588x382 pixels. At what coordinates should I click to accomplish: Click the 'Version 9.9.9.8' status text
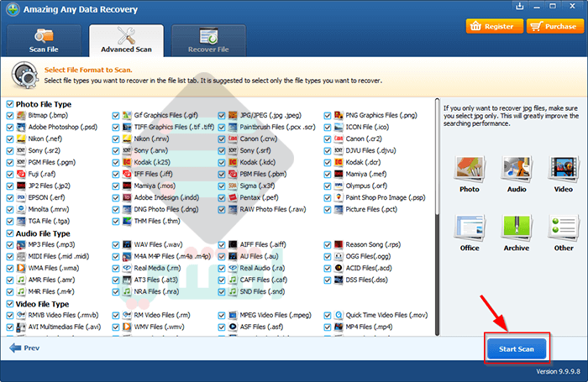click(558, 371)
